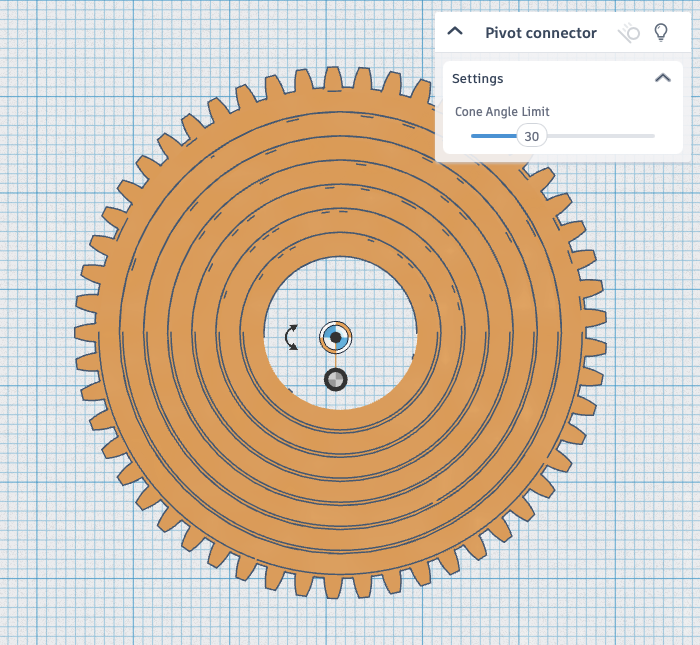The width and height of the screenshot is (700, 645).
Task: Select the blue pivot connector center point
Action: click(336, 338)
